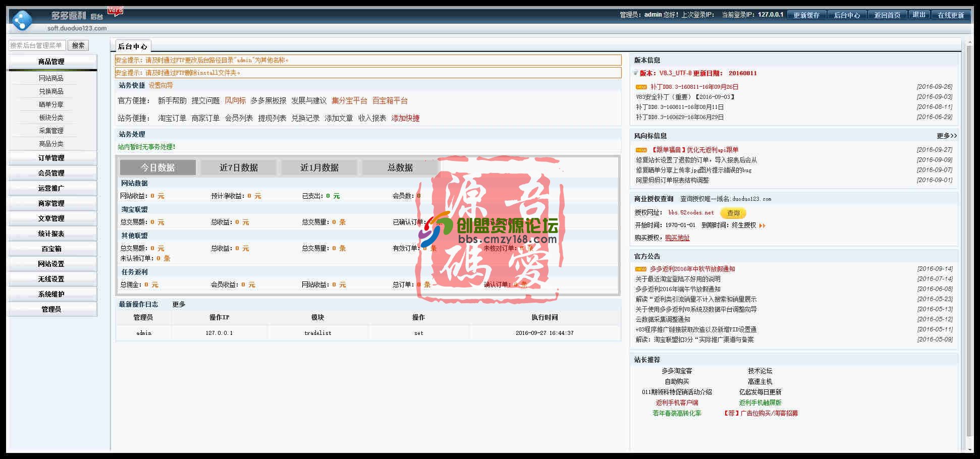This screenshot has width=980, height=459.
Task: Select the 后台中心 page tab
Action: pyautogui.click(x=133, y=46)
